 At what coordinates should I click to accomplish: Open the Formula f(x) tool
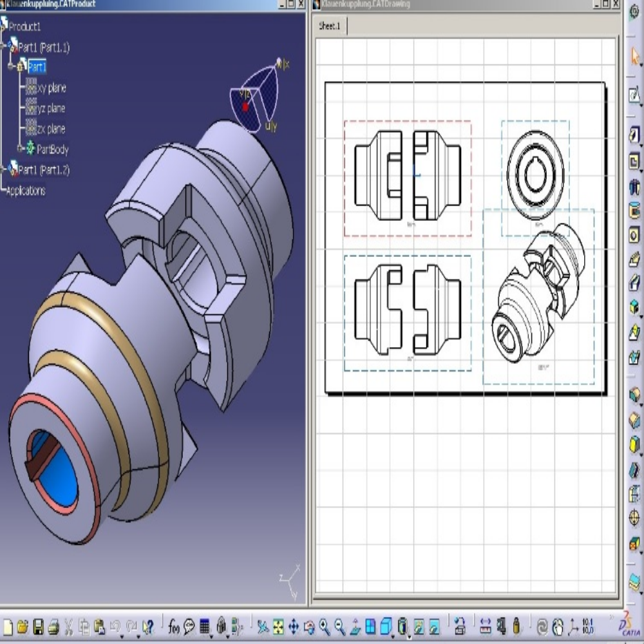(x=174, y=626)
